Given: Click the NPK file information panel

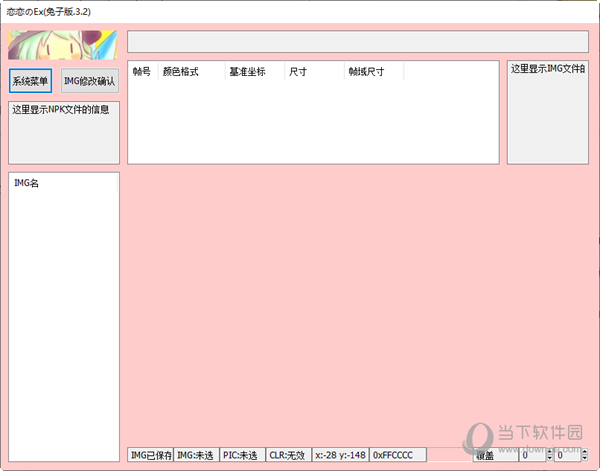Looking at the screenshot, I should pyautogui.click(x=64, y=131).
